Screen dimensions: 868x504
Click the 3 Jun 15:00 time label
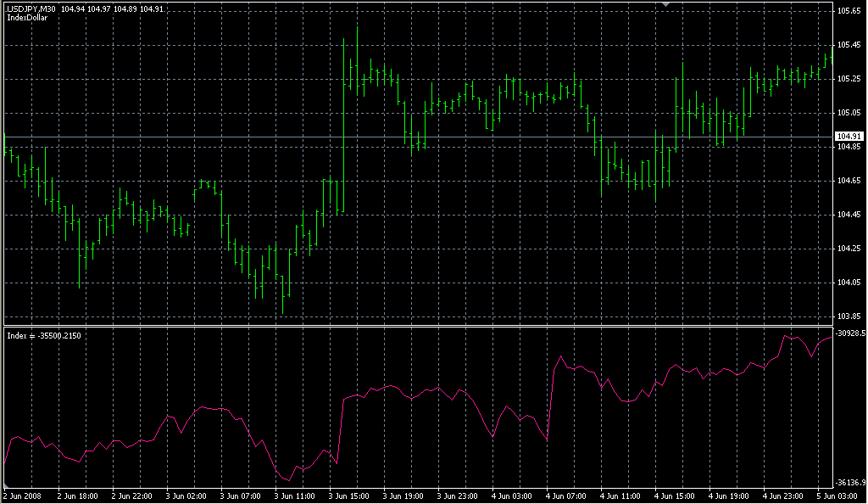click(x=348, y=496)
